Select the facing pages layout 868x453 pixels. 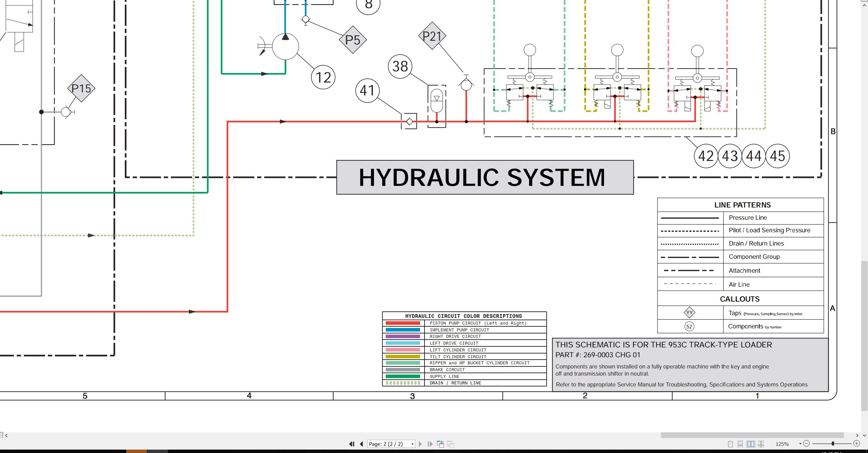751,444
